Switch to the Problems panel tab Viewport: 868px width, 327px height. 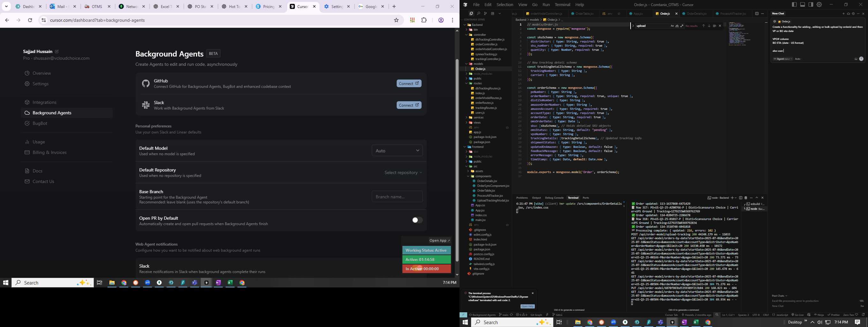pos(522,198)
